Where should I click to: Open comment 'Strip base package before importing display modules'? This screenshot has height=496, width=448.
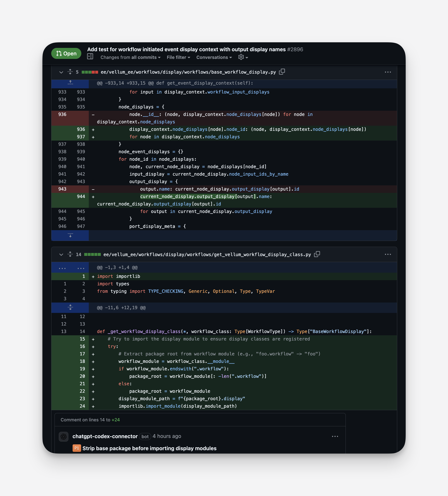150,448
